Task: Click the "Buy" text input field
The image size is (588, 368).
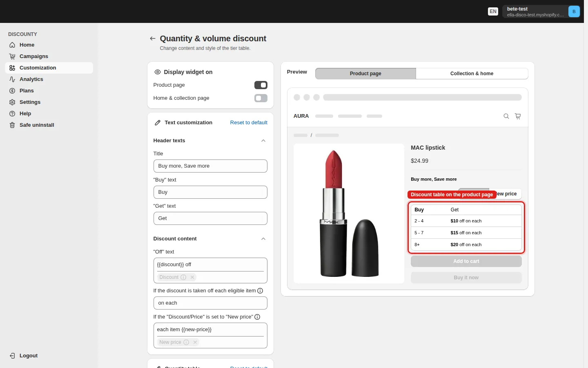Action: tap(210, 192)
